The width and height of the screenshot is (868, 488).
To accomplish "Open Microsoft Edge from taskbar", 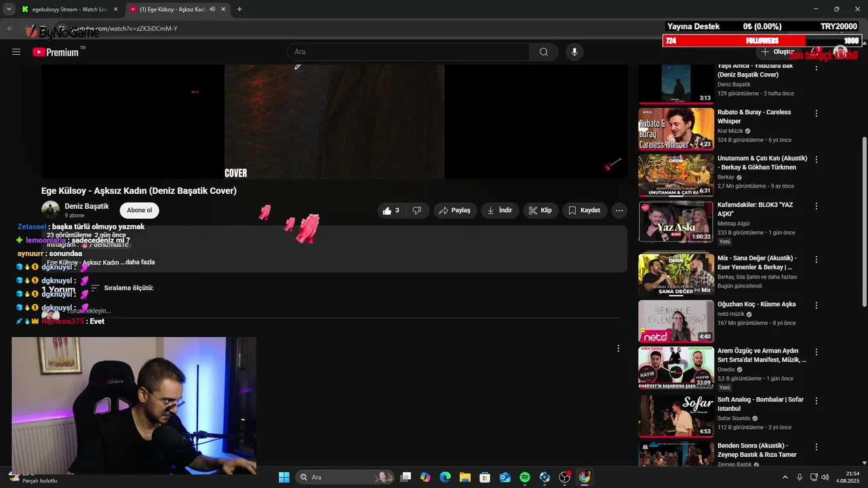I will [x=445, y=477].
